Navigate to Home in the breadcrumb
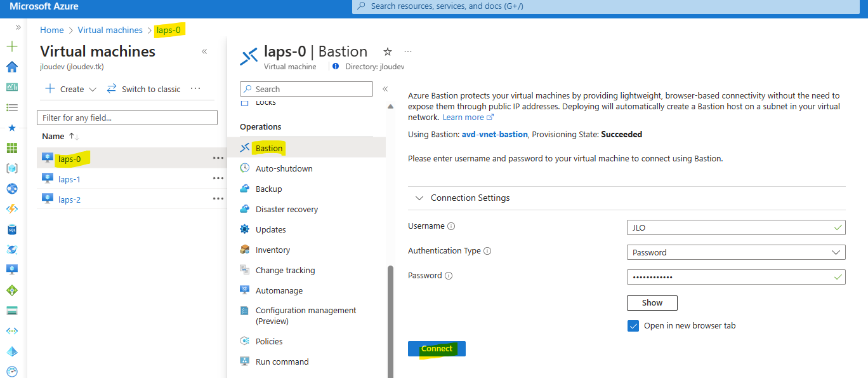The width and height of the screenshot is (868, 378). coord(52,30)
